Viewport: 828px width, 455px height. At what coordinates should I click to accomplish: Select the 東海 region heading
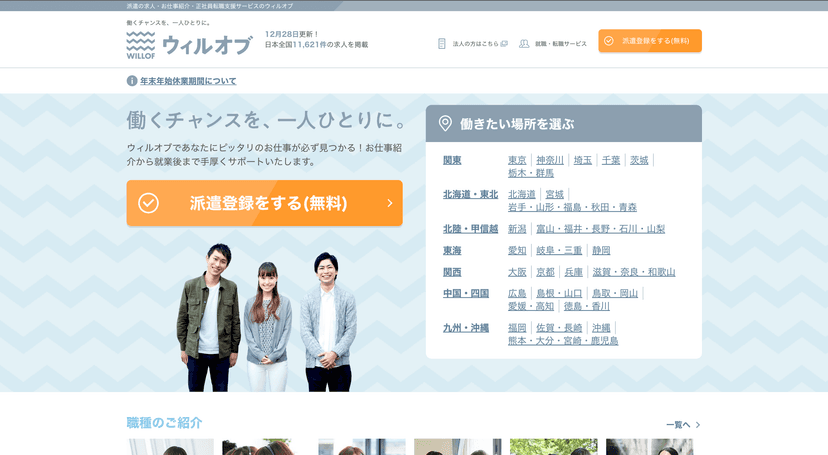pyautogui.click(x=452, y=250)
